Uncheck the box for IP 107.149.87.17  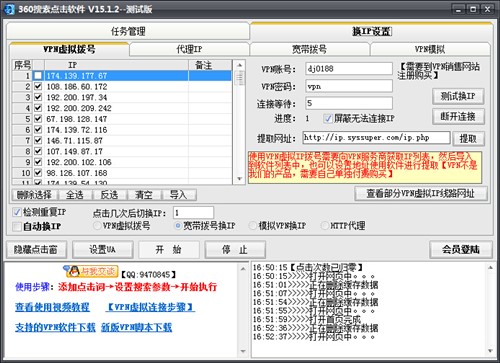38,151
